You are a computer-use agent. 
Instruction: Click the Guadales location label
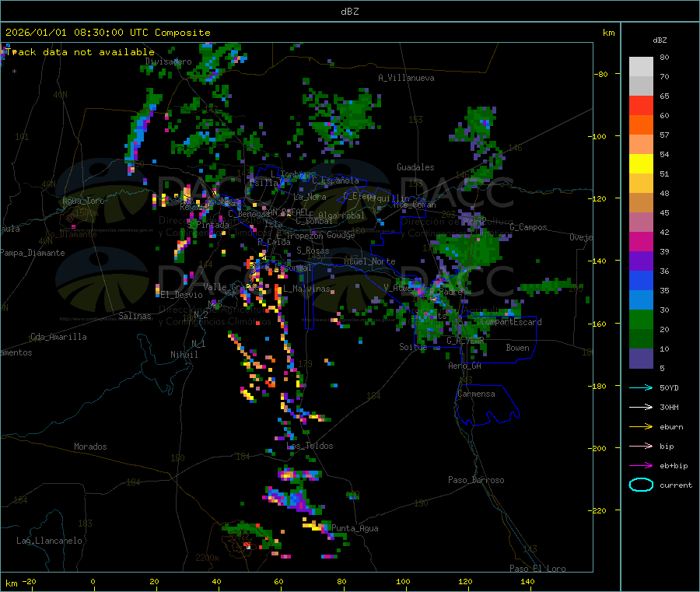(x=415, y=167)
